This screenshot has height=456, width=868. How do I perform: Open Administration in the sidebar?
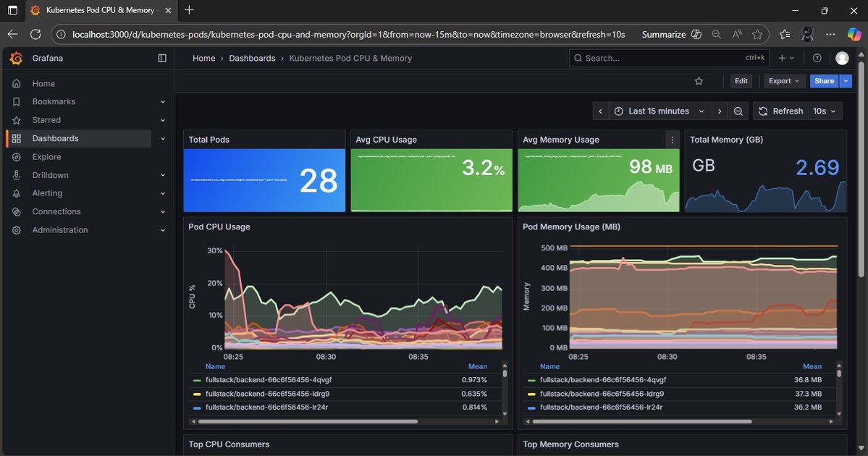point(60,230)
